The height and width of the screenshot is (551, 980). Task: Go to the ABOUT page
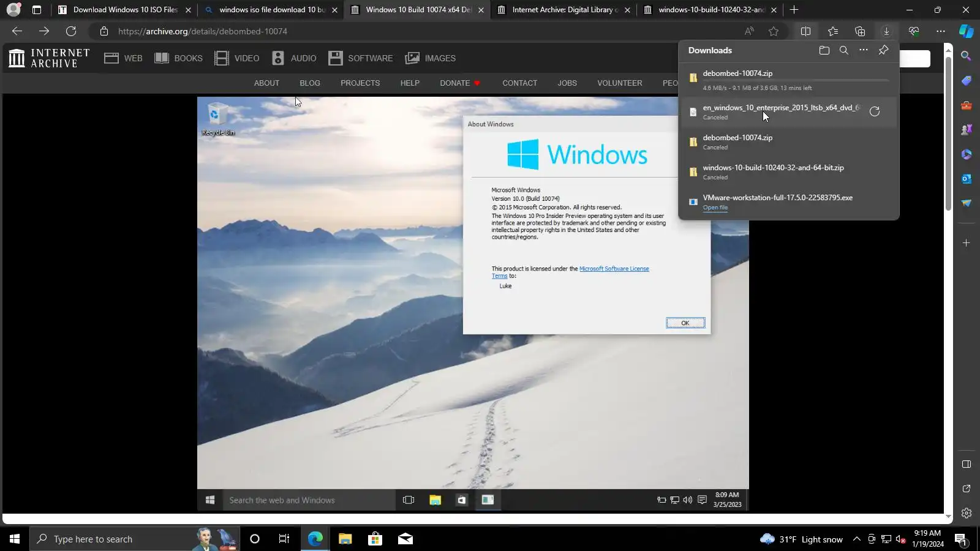pos(266,83)
